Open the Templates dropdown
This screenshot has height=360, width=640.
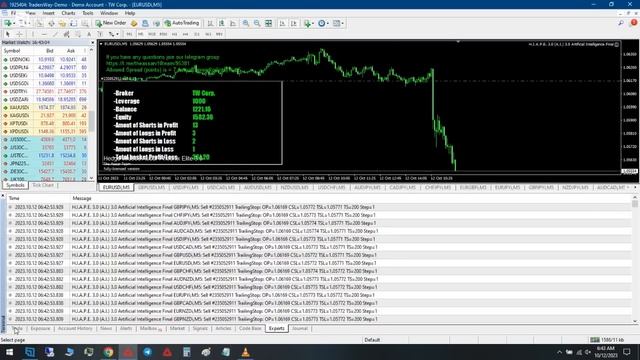338,23
